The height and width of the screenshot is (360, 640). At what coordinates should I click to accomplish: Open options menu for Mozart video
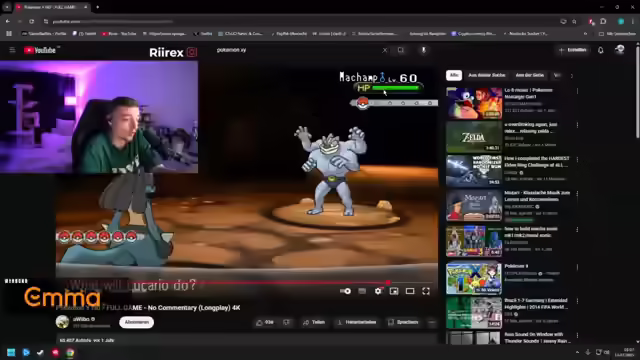pyautogui.click(x=577, y=194)
